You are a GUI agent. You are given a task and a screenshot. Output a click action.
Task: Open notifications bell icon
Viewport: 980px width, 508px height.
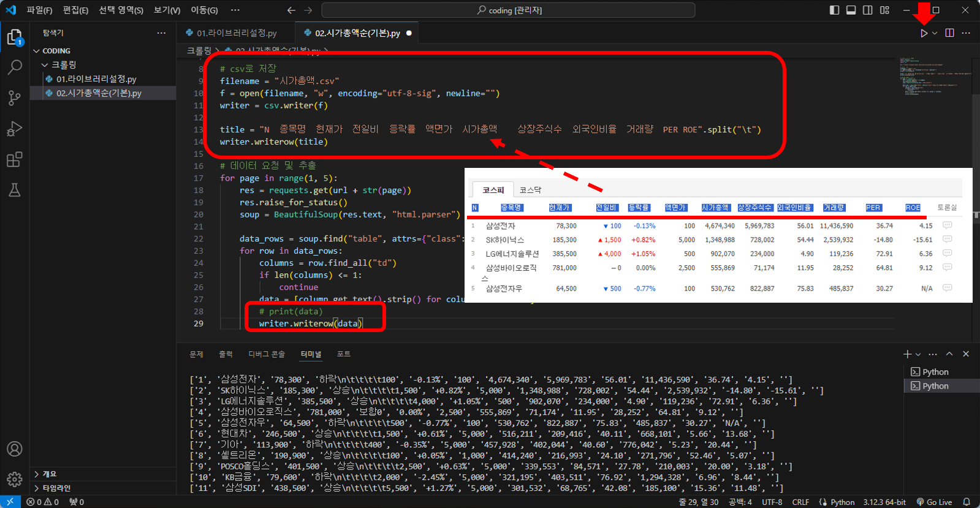[967, 502]
